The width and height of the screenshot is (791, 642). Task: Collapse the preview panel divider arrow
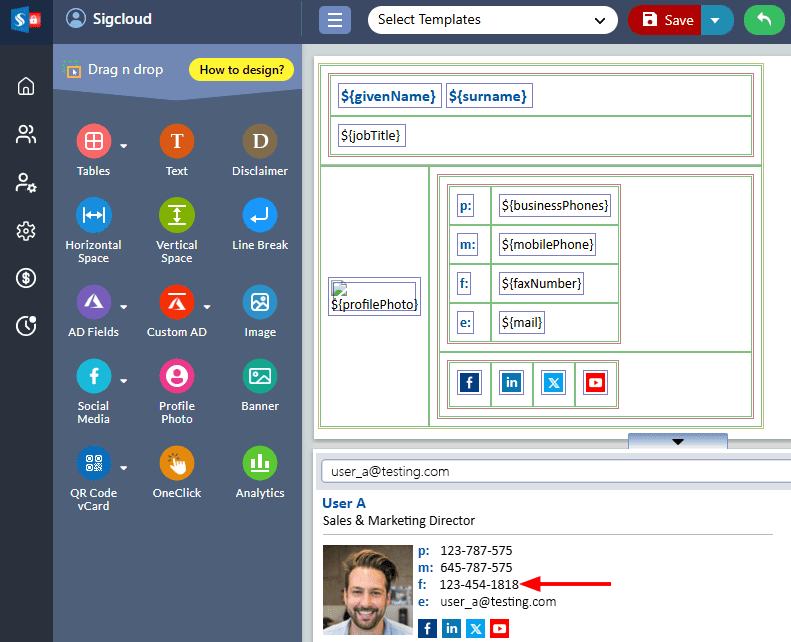pyautogui.click(x=677, y=441)
